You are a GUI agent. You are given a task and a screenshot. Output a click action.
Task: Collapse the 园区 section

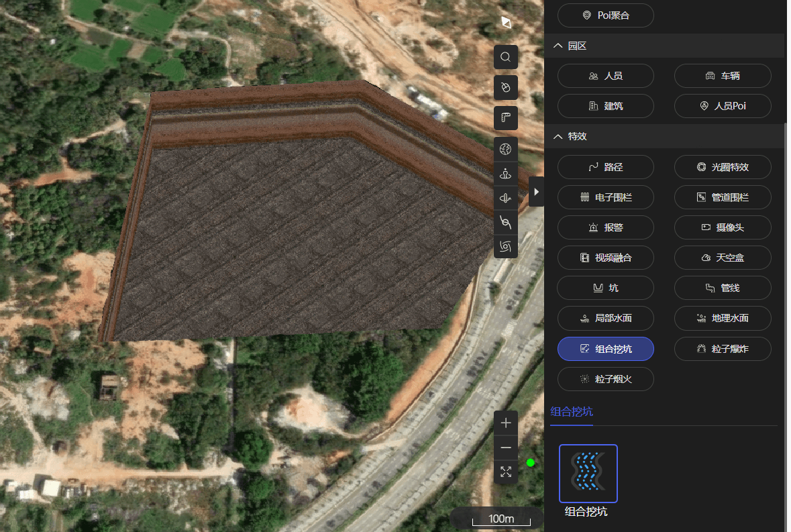558,46
